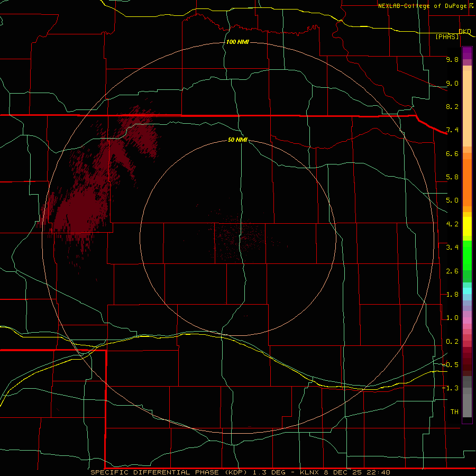476x476 pixels.
Task: Pick the yellow color bar segment
Action: (467, 226)
